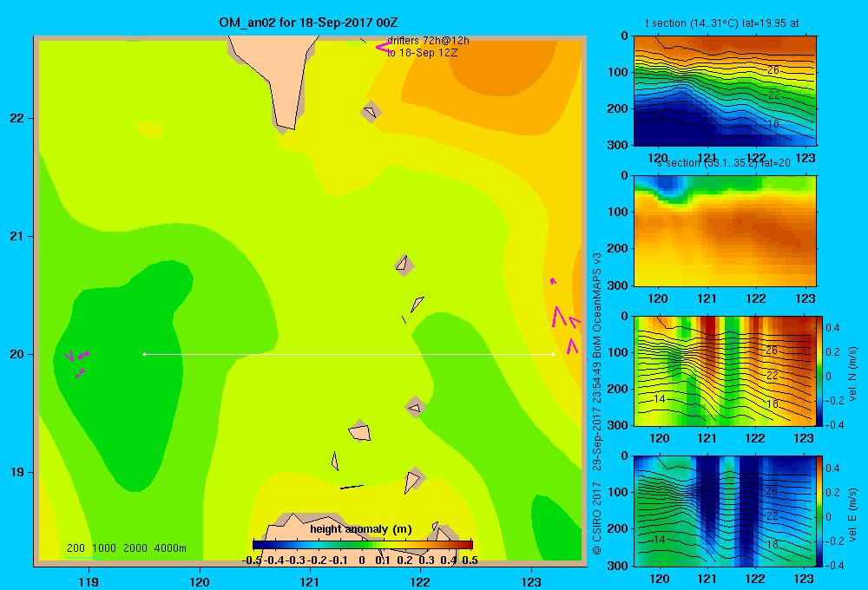Click latitude label 21 on the main map
This screenshot has width=868, height=590.
point(17,236)
